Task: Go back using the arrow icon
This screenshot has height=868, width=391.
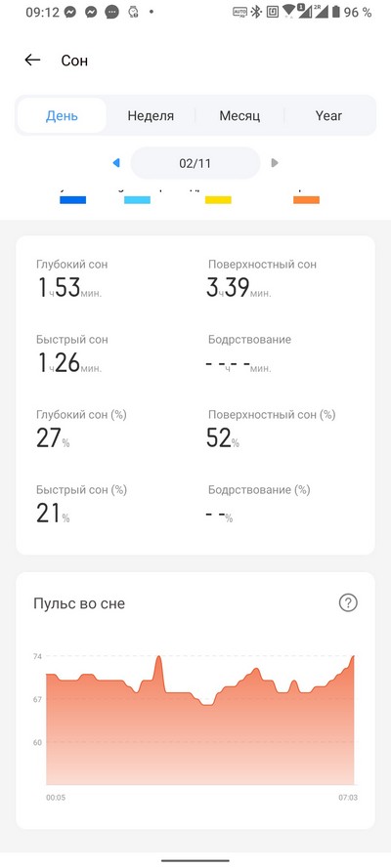Action: pos(32,60)
